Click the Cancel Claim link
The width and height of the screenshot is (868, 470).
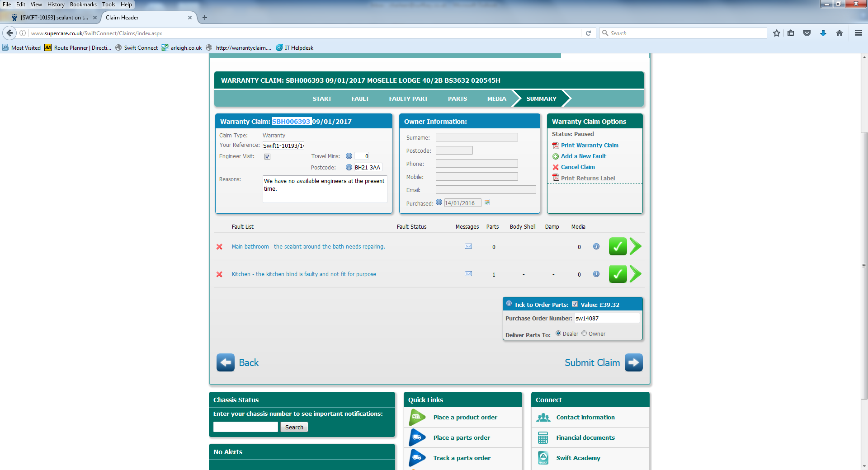coord(578,167)
